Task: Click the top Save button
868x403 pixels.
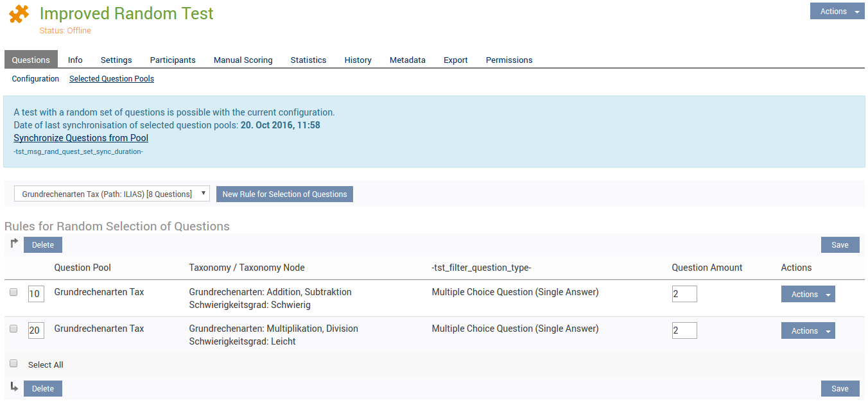Action: click(840, 244)
